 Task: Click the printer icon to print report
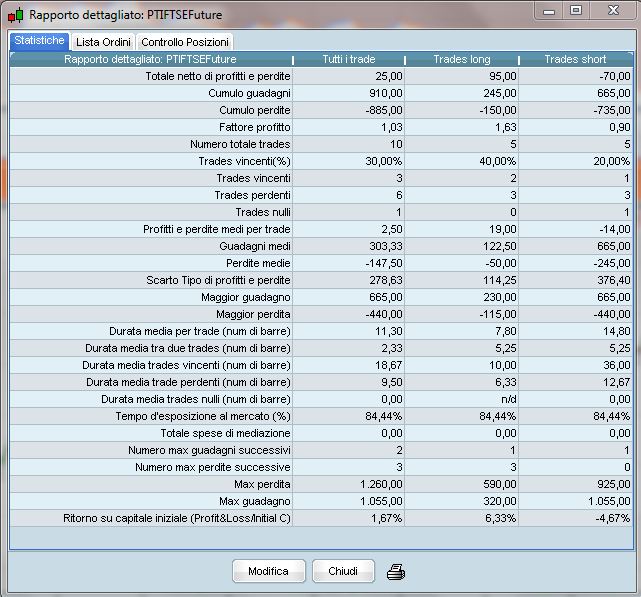(x=396, y=571)
